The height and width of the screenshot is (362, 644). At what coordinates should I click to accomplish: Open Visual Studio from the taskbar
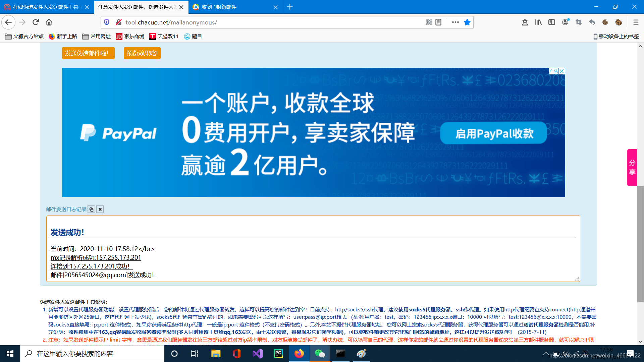[x=258, y=354]
